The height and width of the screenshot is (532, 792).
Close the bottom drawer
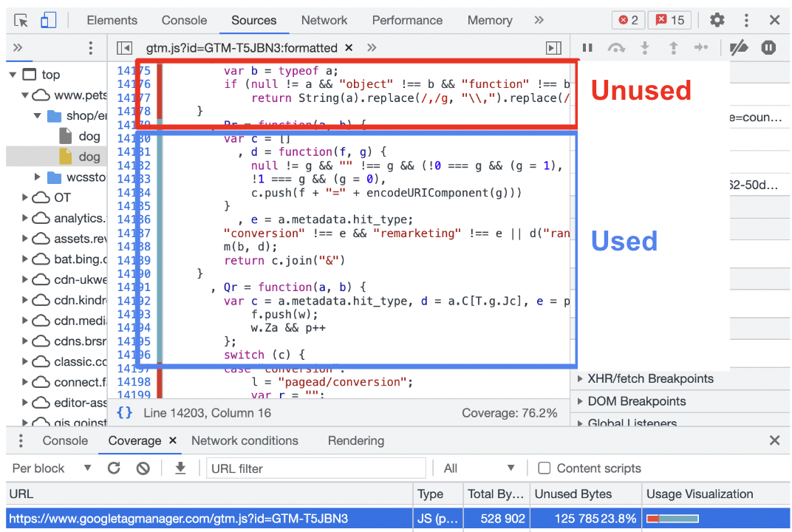click(774, 440)
